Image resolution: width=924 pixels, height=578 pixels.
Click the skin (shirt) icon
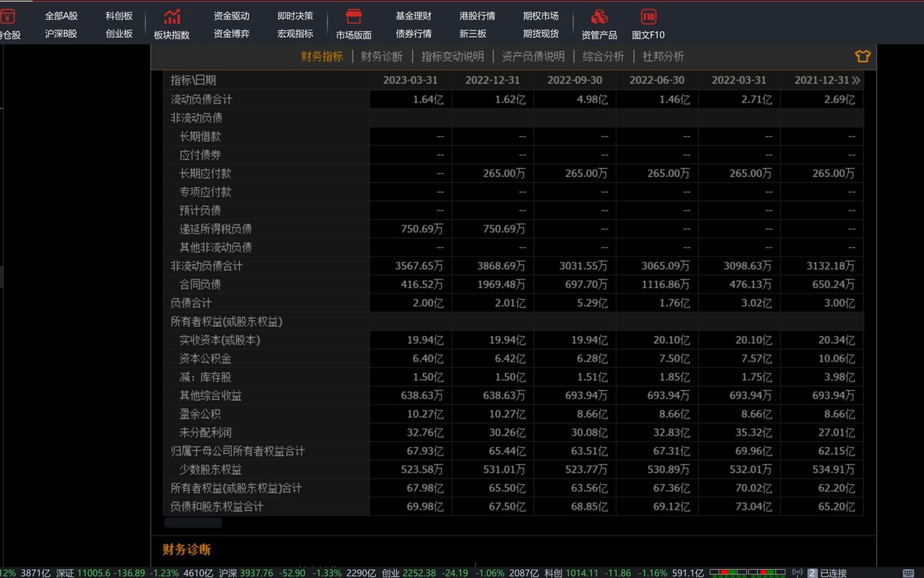pyautogui.click(x=862, y=56)
